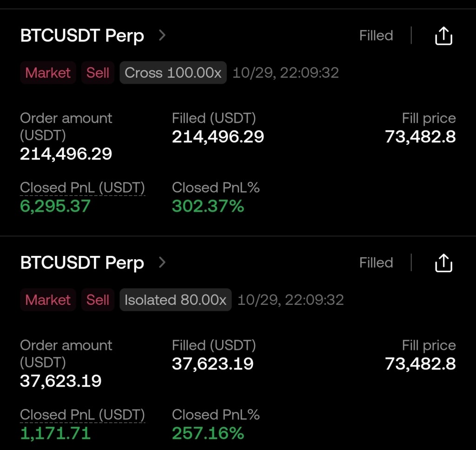476x450 pixels.
Task: Tap the underlined Closed PnL (USDT) label above 6,295.37
Action: click(82, 188)
